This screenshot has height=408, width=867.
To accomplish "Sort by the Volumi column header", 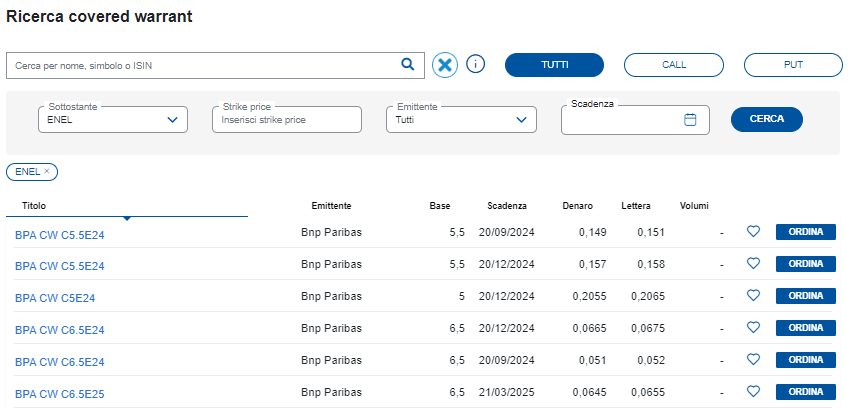I will [x=694, y=206].
